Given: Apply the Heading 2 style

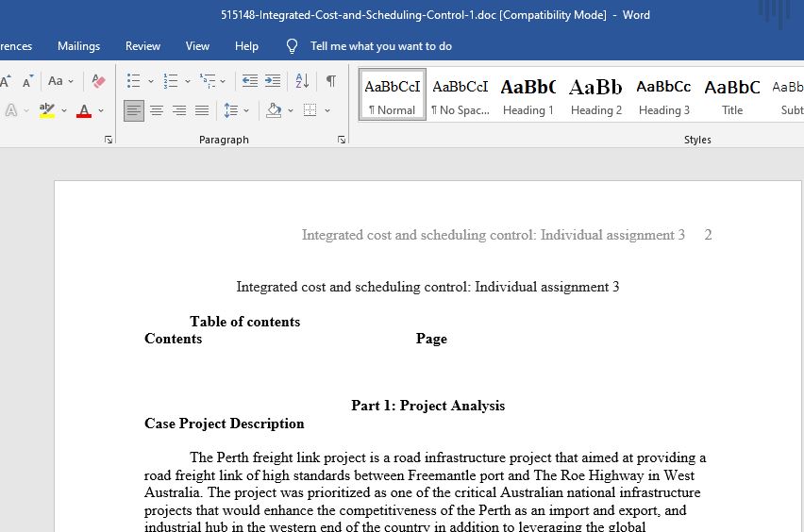Looking at the screenshot, I should click(596, 95).
